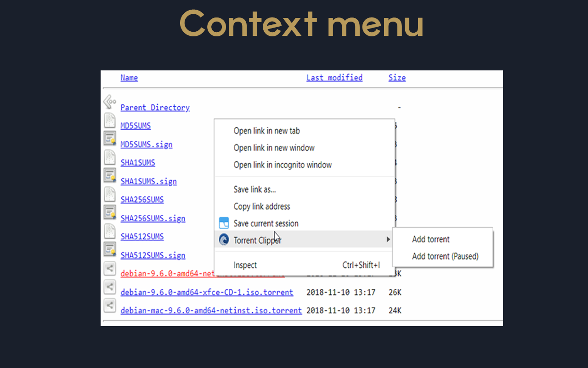
Task: Click the Torrent Clipper logo icon in the menu
Action: [x=224, y=240]
